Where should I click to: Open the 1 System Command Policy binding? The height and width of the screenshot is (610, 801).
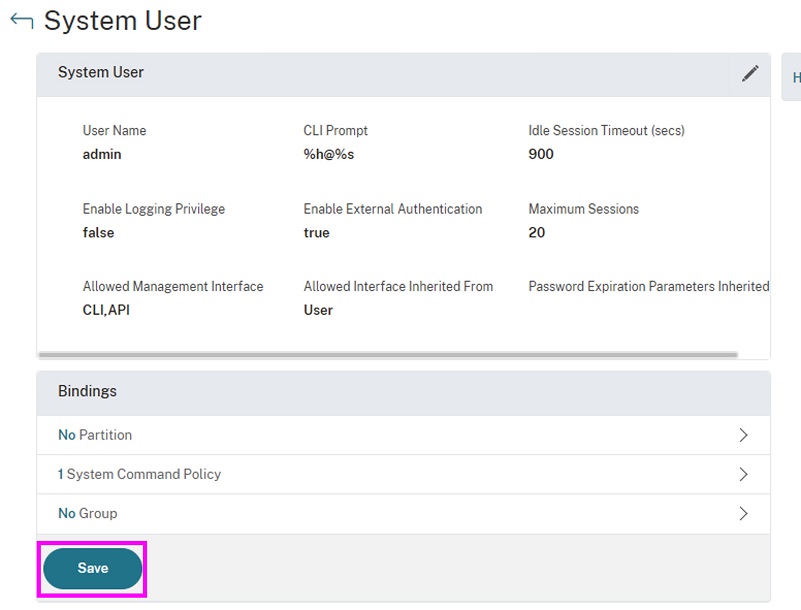pos(139,474)
